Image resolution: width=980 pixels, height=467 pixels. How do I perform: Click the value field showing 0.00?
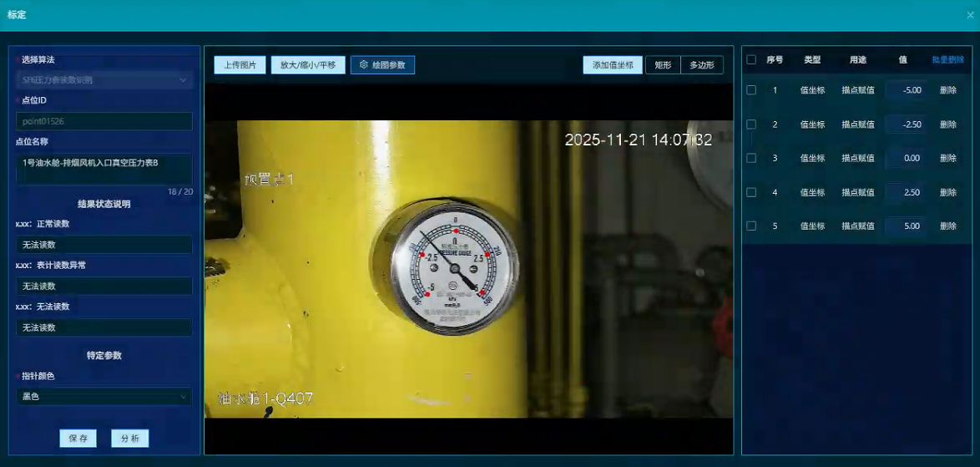906,158
